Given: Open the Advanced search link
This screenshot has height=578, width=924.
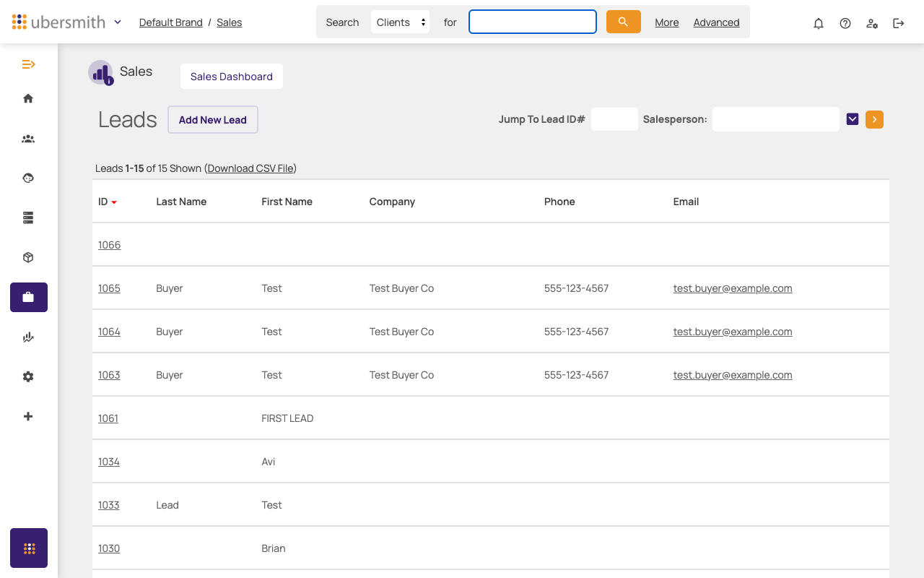Looking at the screenshot, I should point(717,22).
